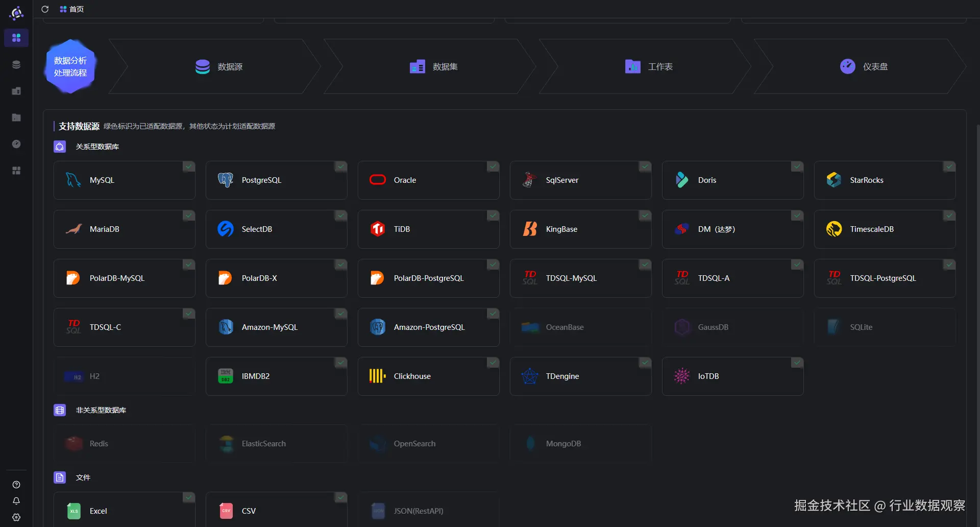The width and height of the screenshot is (980, 527).
Task: Click the 仪表盘 workflow step
Action: tap(860, 66)
